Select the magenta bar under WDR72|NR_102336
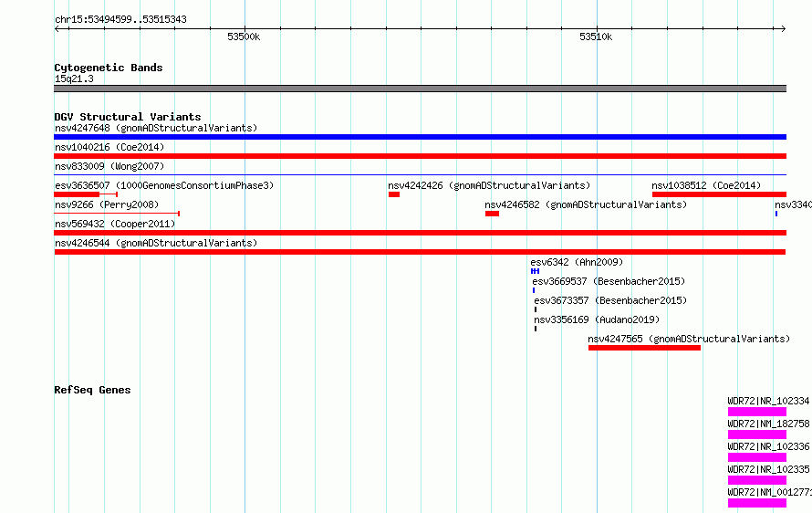The height and width of the screenshot is (513, 812). point(757,457)
